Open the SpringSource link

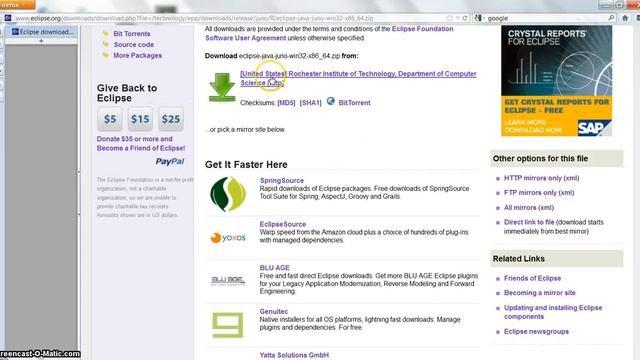(x=282, y=180)
